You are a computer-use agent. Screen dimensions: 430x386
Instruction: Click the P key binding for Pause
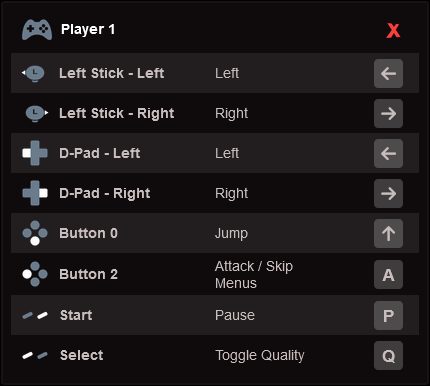[x=388, y=316]
